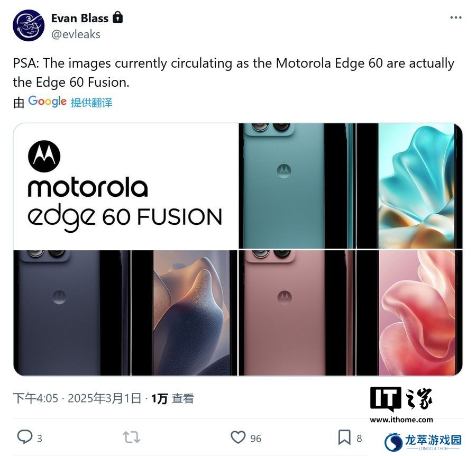Open the teal phone image
476x456 pixels.
351,186
